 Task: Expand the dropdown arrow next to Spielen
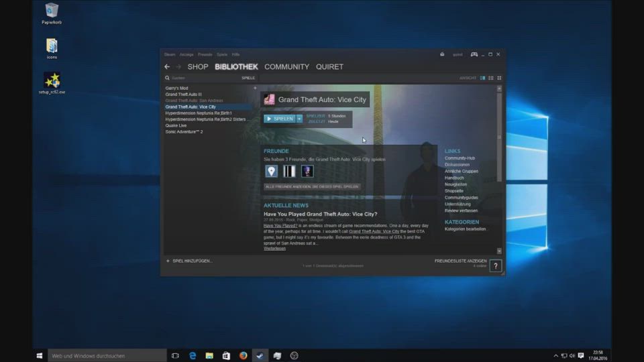[300, 119]
